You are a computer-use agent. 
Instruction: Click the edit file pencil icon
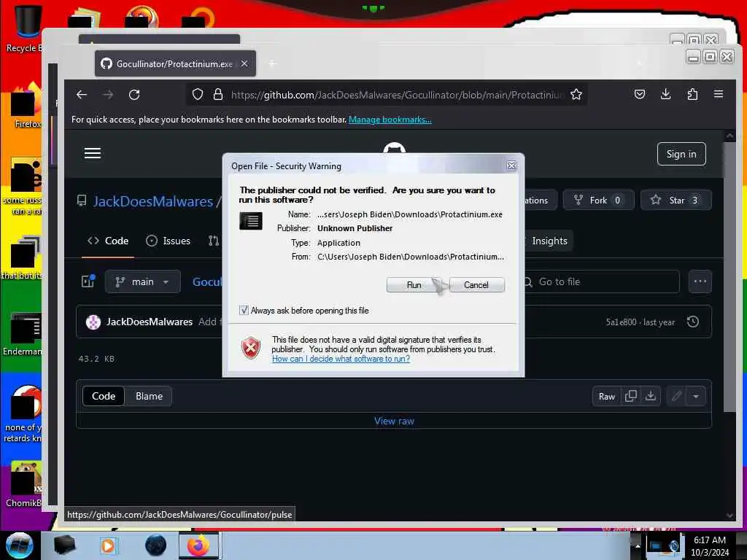coord(676,396)
